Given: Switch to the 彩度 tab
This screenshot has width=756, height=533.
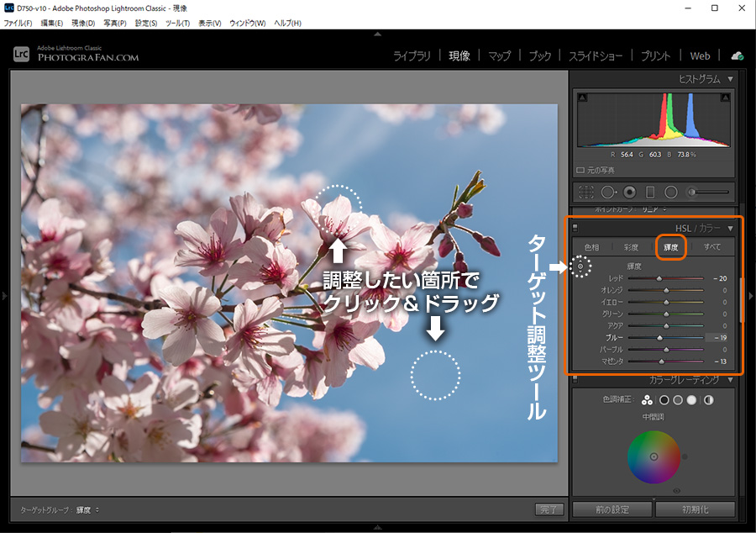Looking at the screenshot, I should (x=631, y=247).
